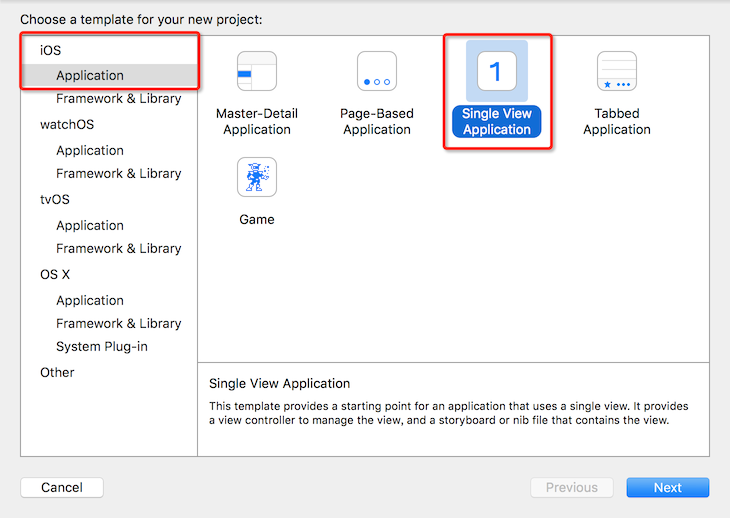Select the tvOS category heading
The height and width of the screenshot is (518, 730).
[55, 200]
